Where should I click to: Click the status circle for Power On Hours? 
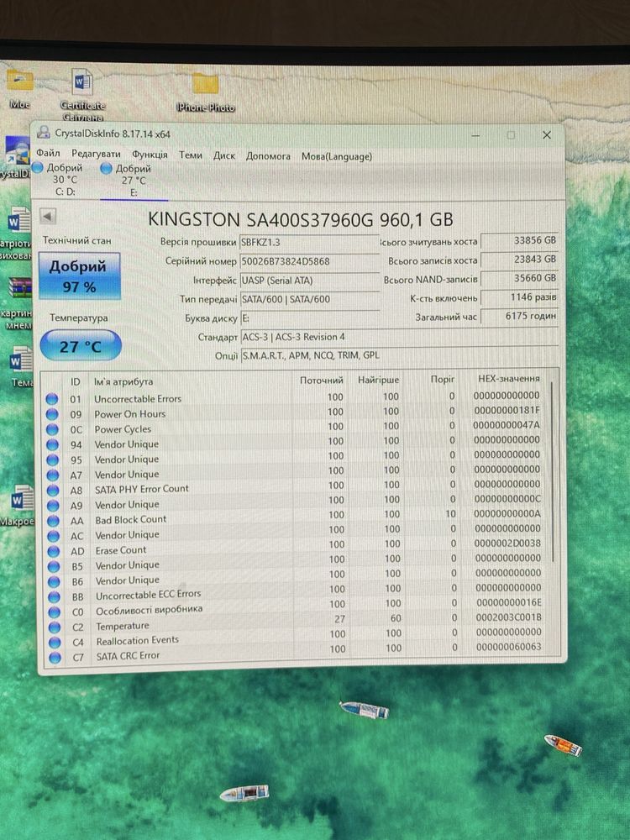click(51, 414)
